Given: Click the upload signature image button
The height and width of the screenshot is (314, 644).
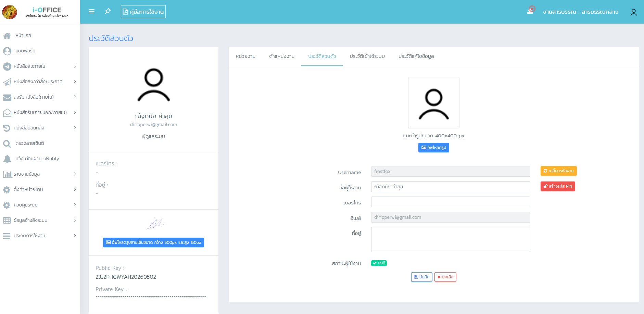Looking at the screenshot, I should pos(153,242).
